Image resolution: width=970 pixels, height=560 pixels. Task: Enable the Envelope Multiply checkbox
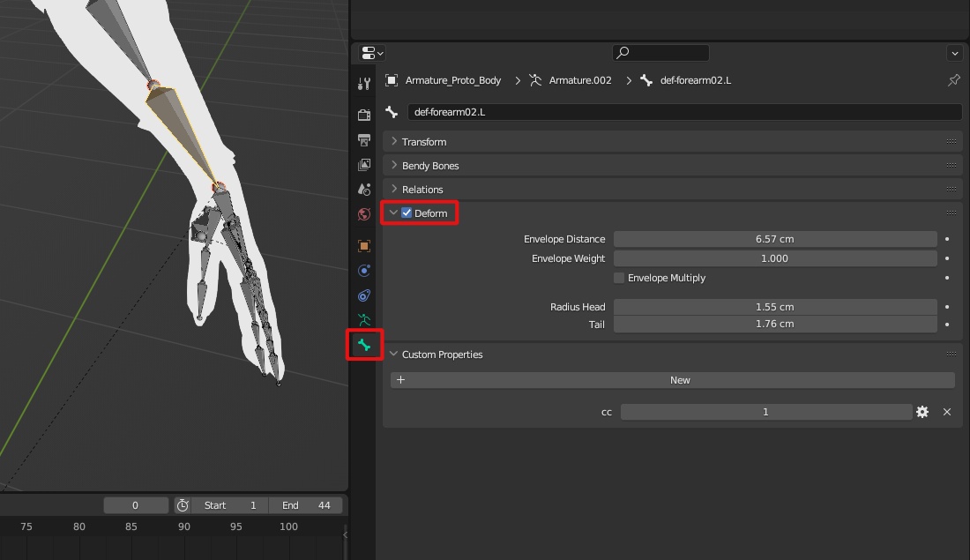point(619,278)
